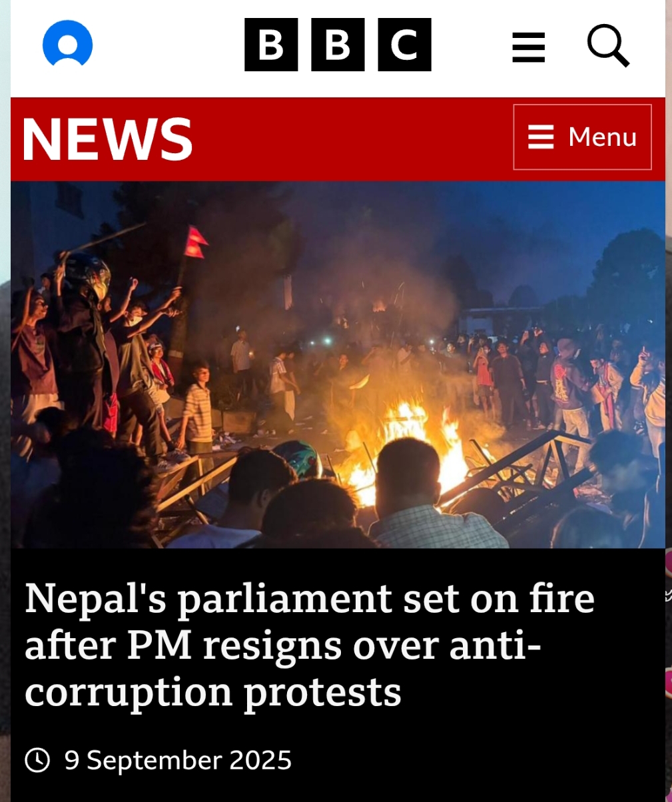Screen dimensions: 672x802
Task: Click the clock icon beside the date
Action: (37, 760)
